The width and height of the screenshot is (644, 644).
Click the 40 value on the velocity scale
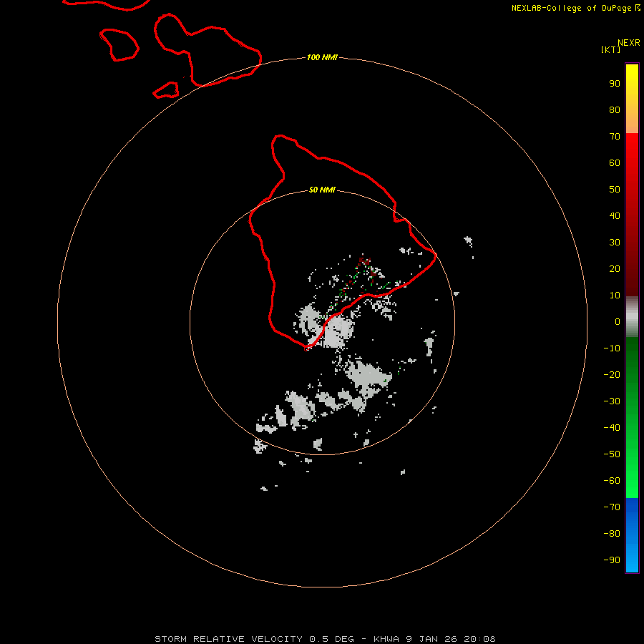(x=615, y=216)
